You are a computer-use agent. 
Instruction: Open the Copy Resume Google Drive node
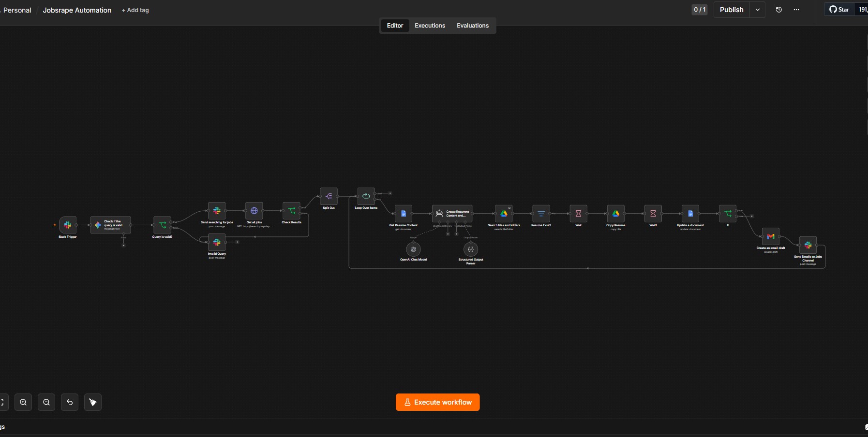click(x=616, y=214)
